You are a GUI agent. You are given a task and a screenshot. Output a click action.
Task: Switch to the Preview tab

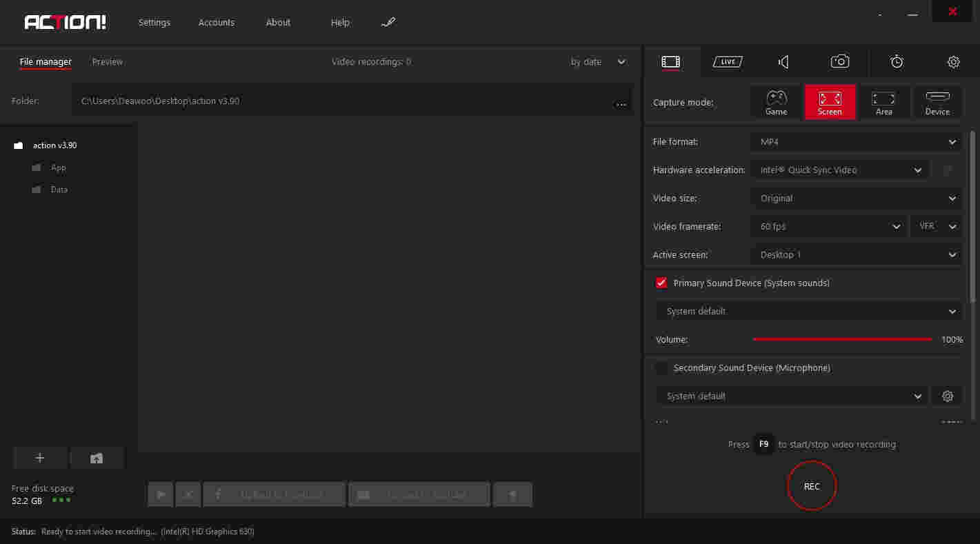[x=108, y=62]
